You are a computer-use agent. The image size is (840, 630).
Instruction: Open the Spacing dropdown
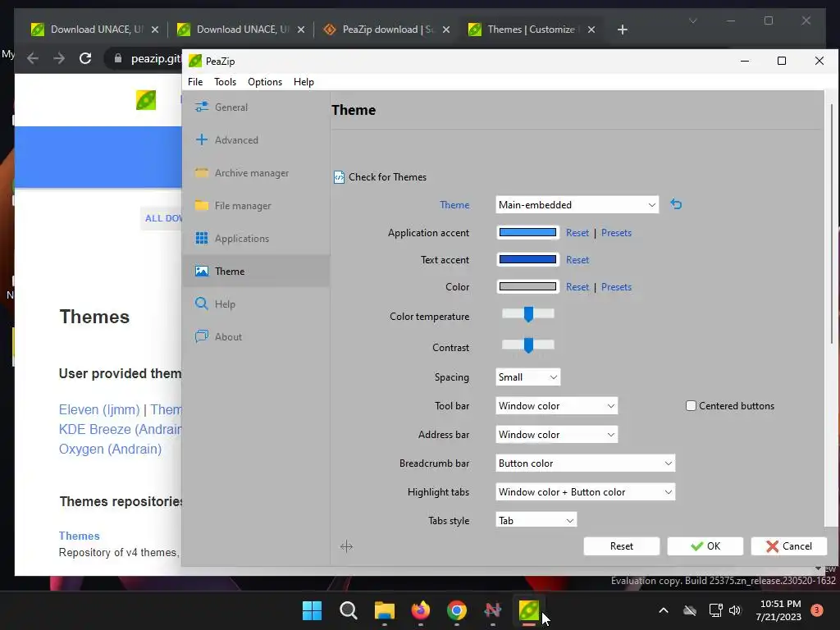pos(527,377)
